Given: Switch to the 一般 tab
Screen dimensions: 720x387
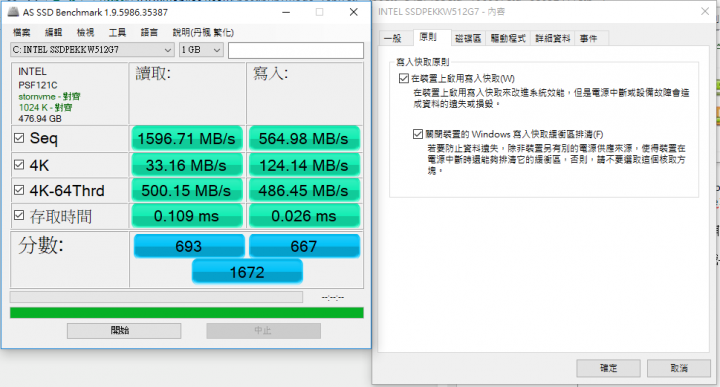Looking at the screenshot, I should pos(393,39).
